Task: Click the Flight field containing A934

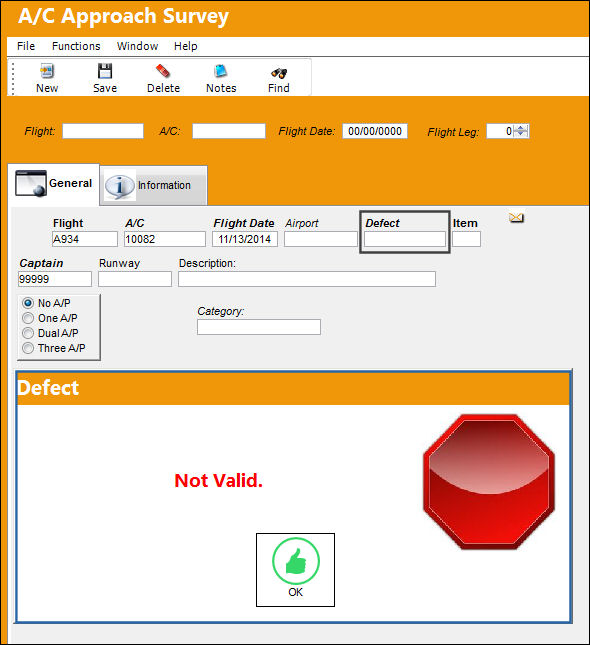Action: (85, 239)
